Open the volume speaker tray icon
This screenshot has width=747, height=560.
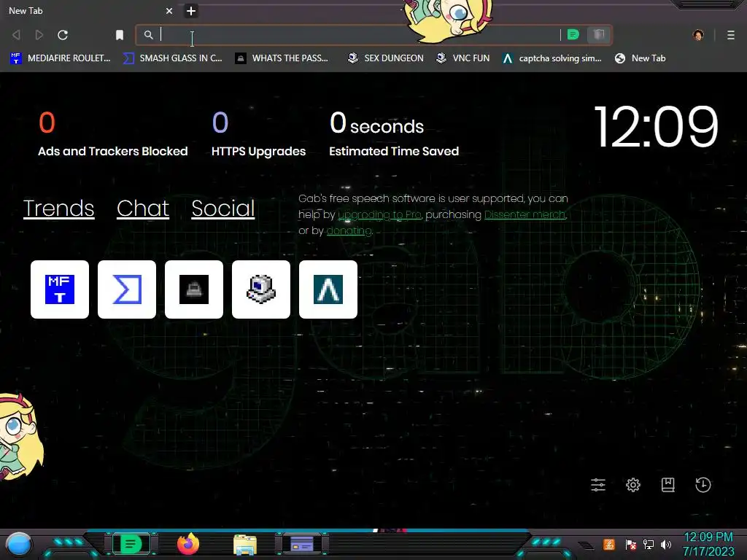(666, 544)
